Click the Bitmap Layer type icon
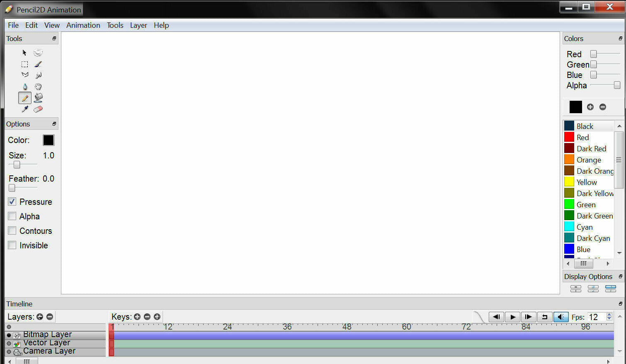Image resolution: width=626 pixels, height=364 pixels. [17, 335]
